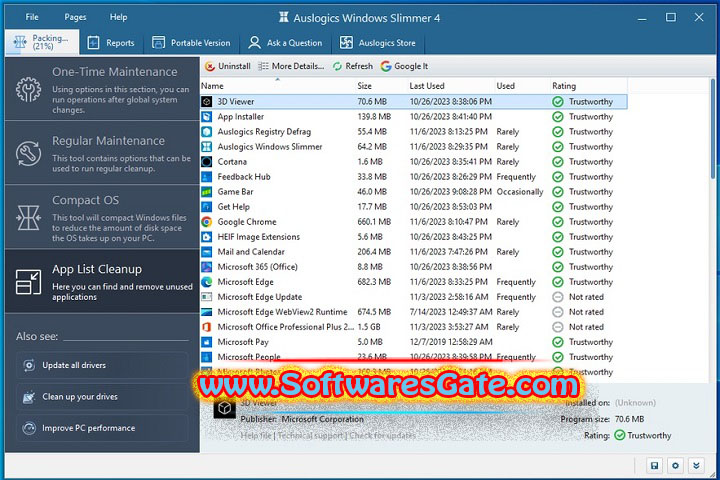Viewport: 720px width, 480px height.
Task: Select the Compact OS section
Action: pos(102,217)
